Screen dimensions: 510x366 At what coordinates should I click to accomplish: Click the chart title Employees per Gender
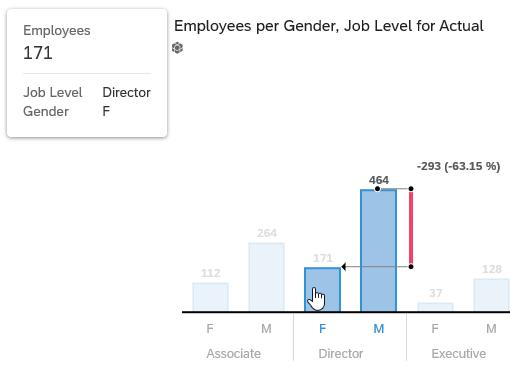(329, 26)
